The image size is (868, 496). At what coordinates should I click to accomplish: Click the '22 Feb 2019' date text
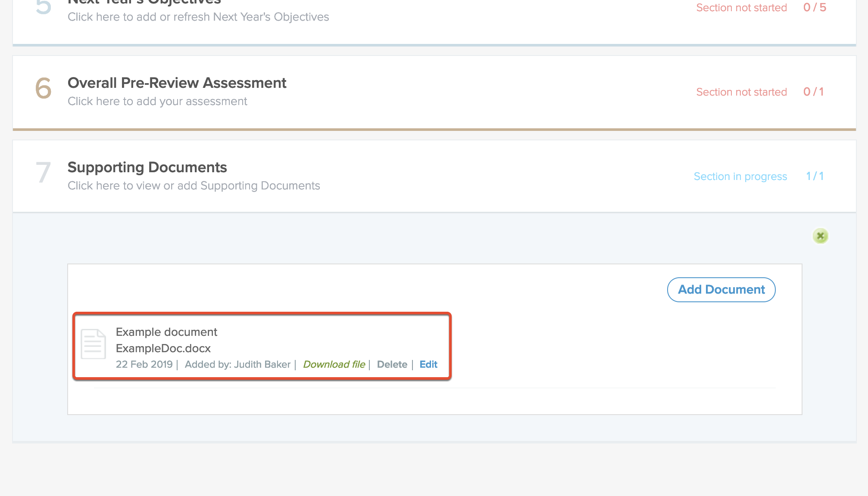pyautogui.click(x=144, y=364)
